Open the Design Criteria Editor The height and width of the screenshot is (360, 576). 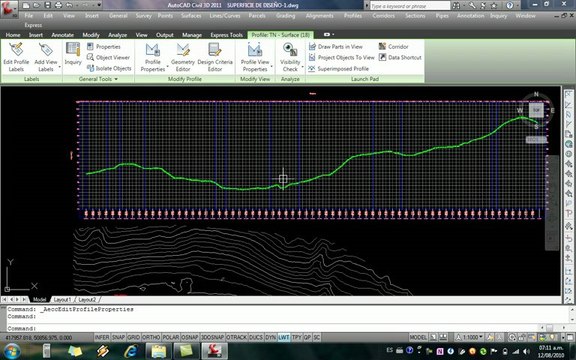(215, 57)
